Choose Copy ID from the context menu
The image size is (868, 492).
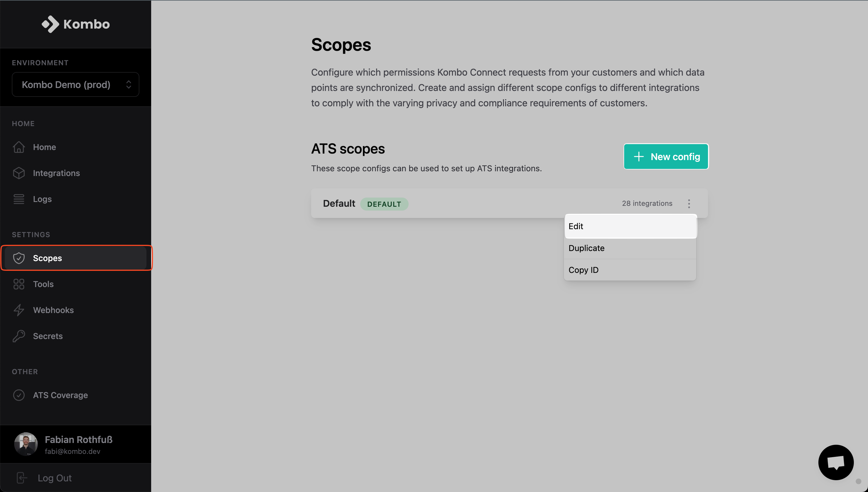[x=630, y=270]
